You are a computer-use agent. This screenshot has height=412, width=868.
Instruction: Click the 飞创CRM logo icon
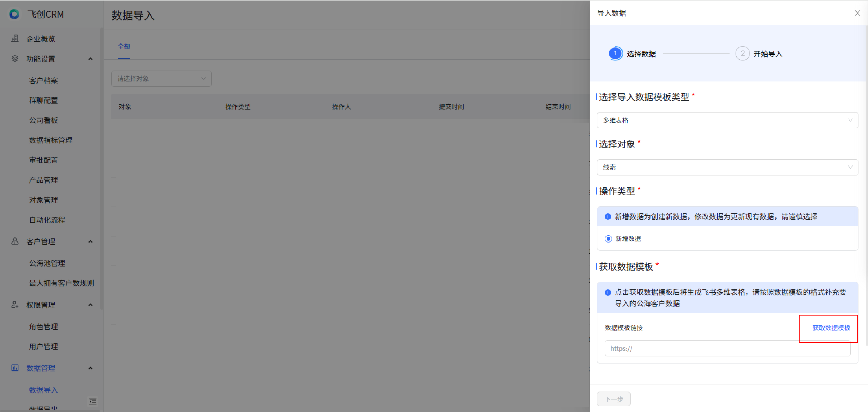click(x=14, y=14)
